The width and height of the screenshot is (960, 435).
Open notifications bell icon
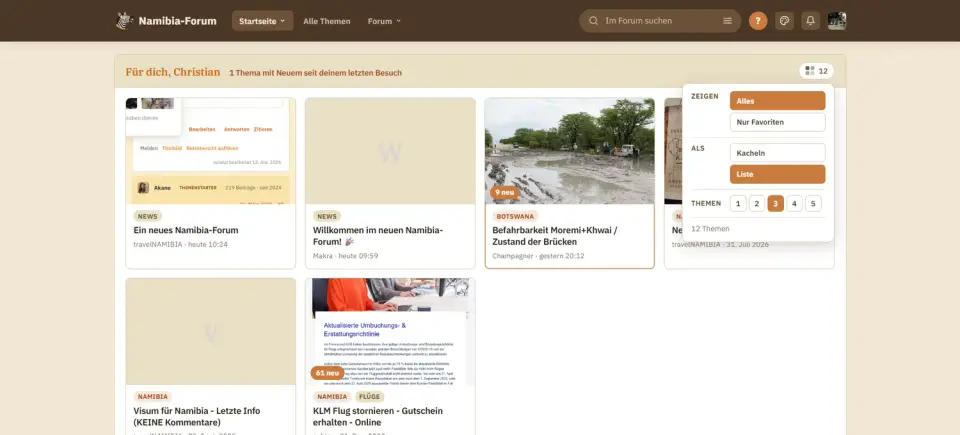[811, 21]
